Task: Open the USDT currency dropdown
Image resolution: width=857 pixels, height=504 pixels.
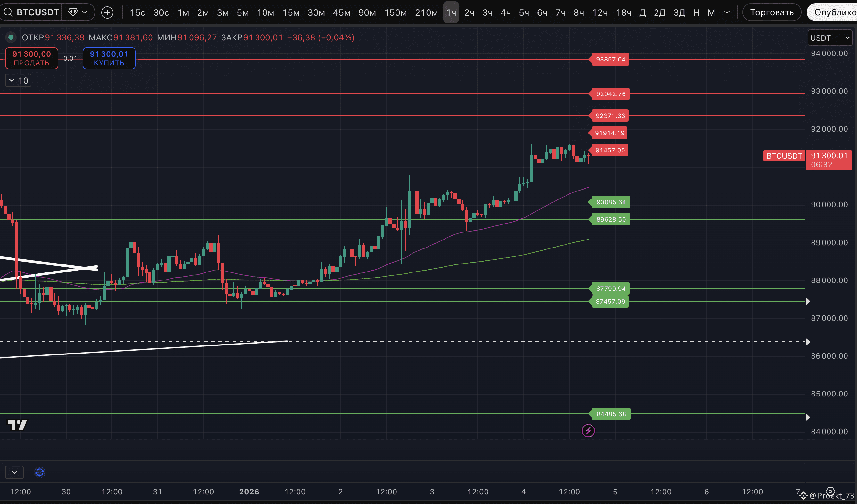Action: coord(830,38)
